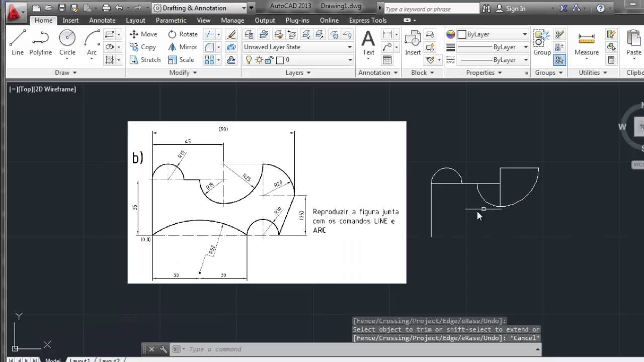
Task: Expand the Annotation panel
Action: [378, 72]
